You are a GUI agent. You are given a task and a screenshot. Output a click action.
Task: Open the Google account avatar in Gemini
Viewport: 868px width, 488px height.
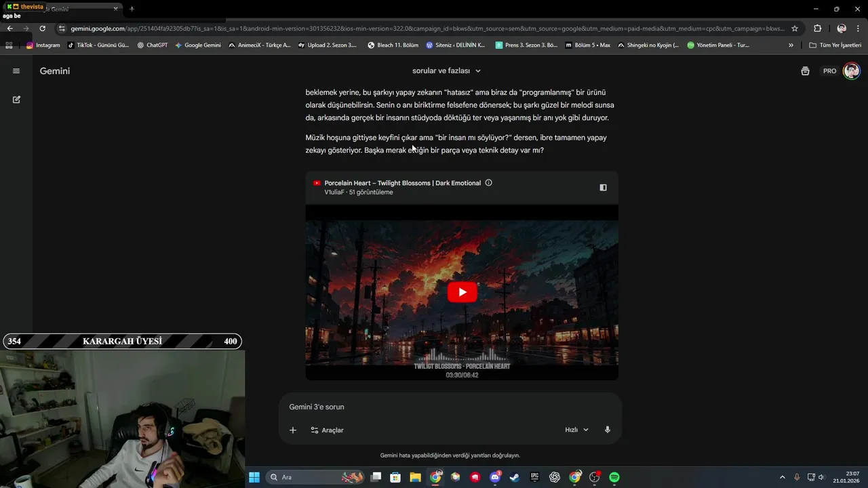click(851, 71)
